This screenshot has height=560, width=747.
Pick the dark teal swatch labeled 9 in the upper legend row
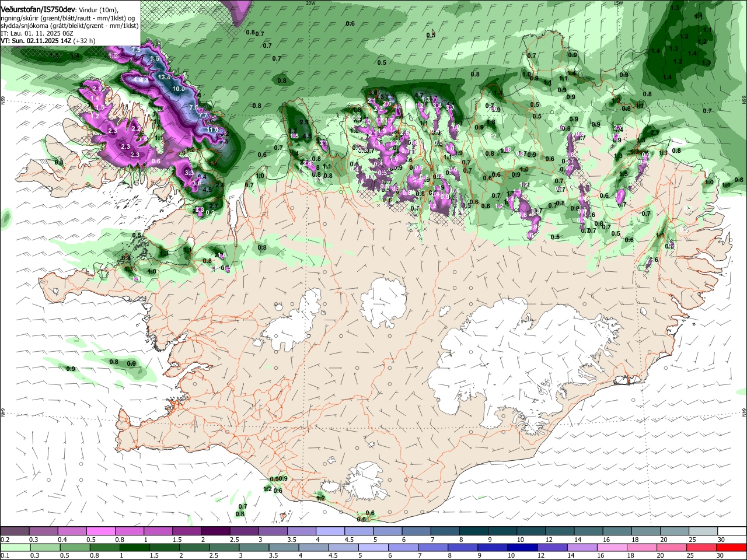tap(502, 531)
